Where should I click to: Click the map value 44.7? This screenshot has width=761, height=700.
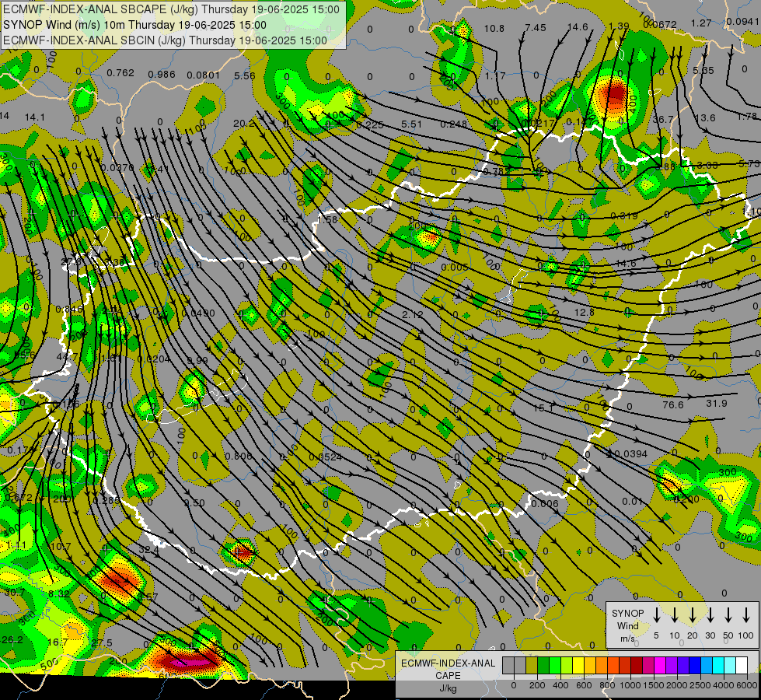point(67,357)
